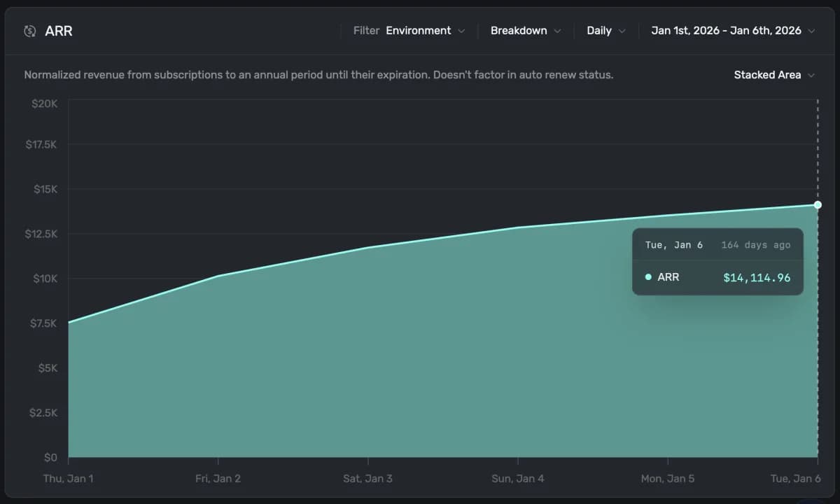The height and width of the screenshot is (504, 840).
Task: Click the normalized revenue description text
Action: 318,75
